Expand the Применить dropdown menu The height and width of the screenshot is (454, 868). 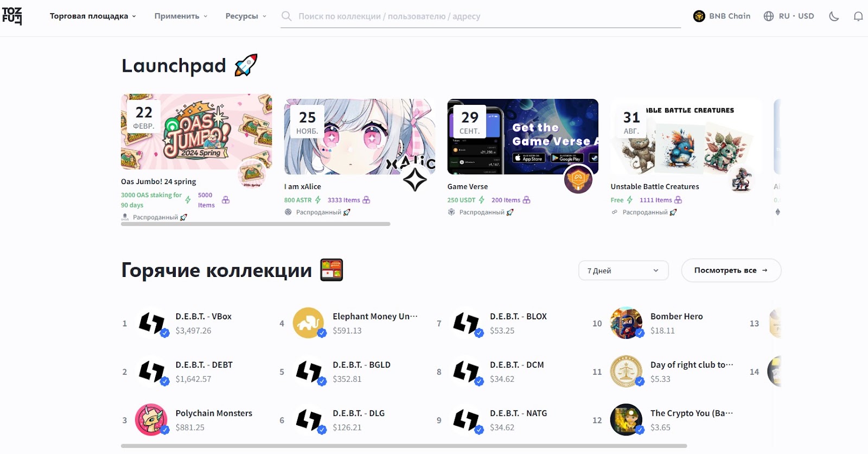(x=181, y=16)
